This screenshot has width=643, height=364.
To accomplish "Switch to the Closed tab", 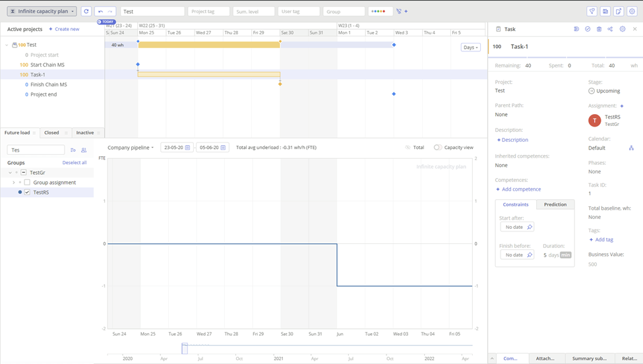I will pyautogui.click(x=51, y=133).
